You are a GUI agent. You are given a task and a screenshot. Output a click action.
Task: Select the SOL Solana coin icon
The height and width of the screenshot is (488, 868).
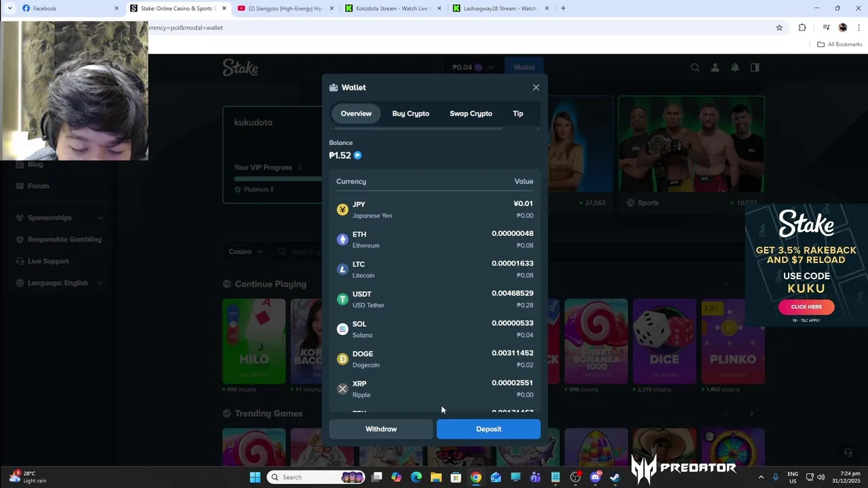click(342, 329)
